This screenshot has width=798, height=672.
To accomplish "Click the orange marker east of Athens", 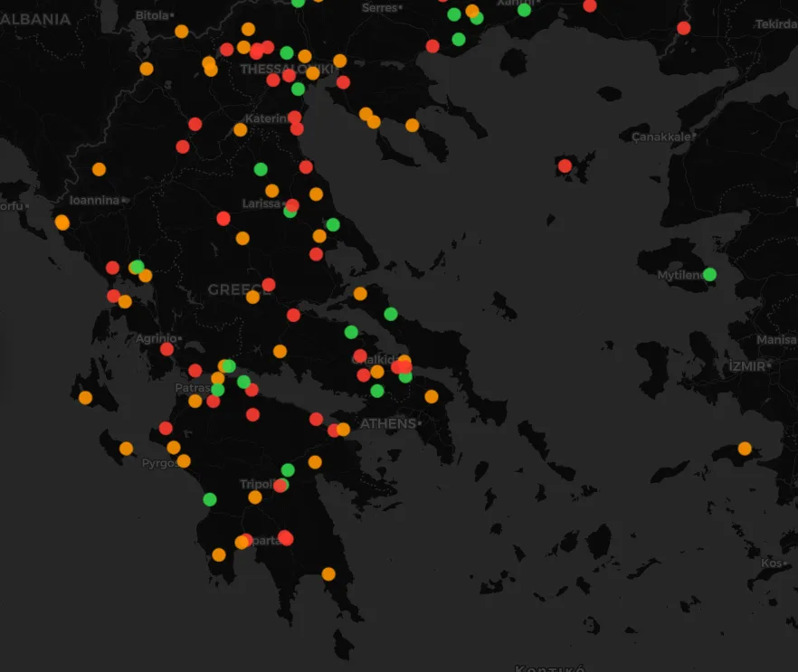I will coord(432,396).
